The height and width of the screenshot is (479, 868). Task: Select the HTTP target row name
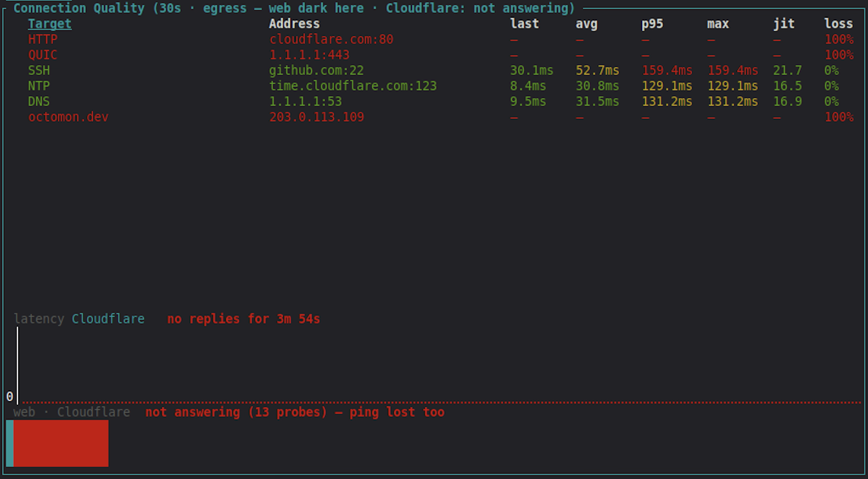point(42,39)
